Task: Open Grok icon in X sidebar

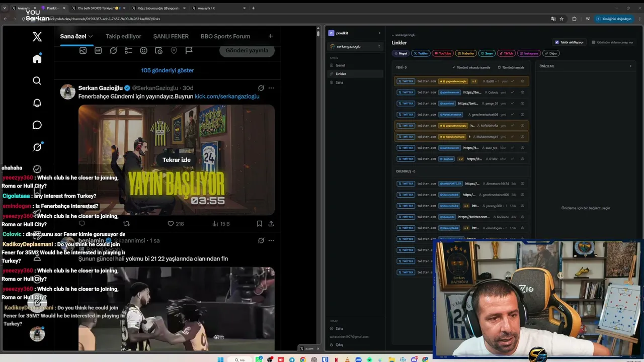Action: tap(37, 147)
